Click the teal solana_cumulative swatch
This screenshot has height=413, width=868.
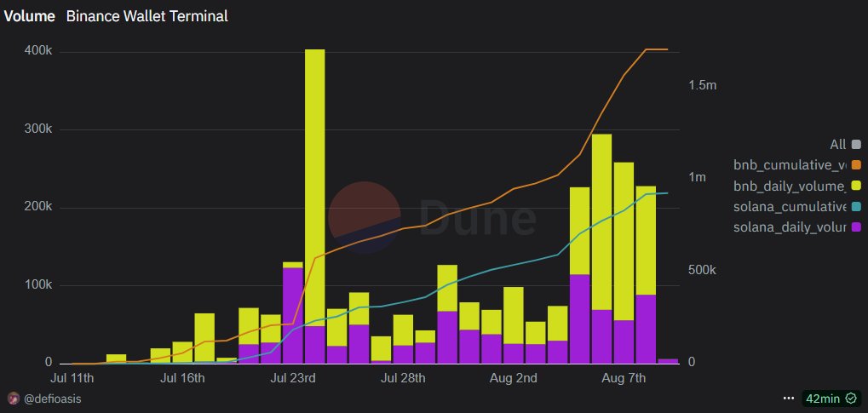pyautogui.click(x=856, y=206)
